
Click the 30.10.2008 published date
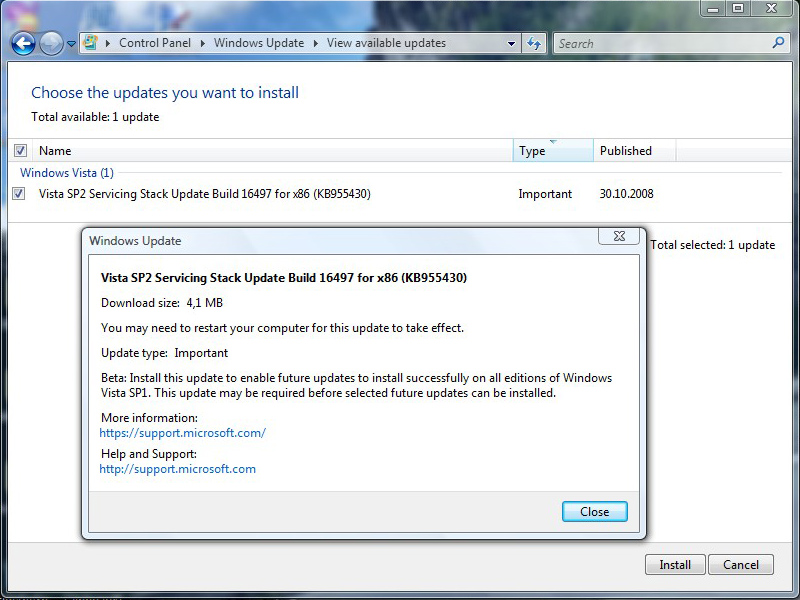[626, 194]
